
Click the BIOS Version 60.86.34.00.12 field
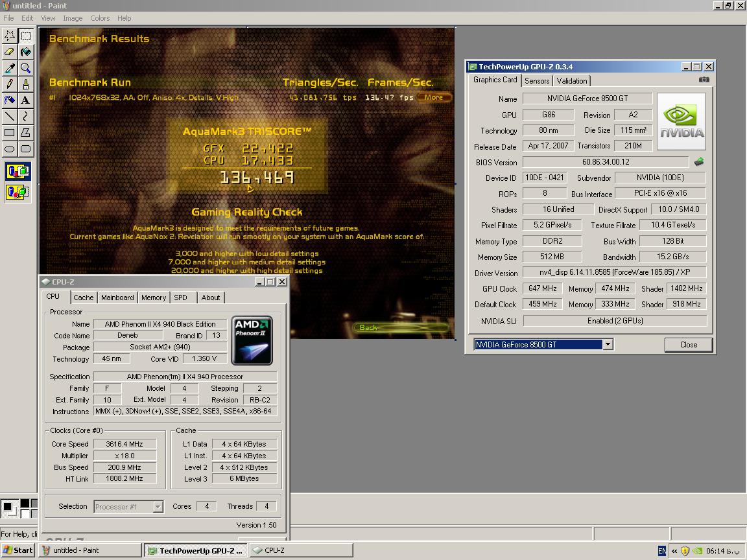coord(606,162)
